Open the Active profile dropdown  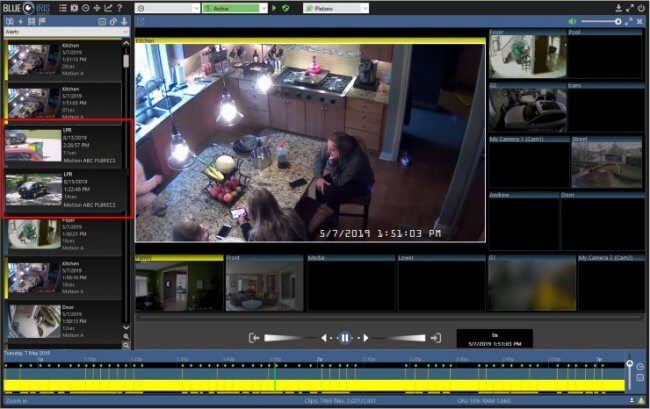235,8
